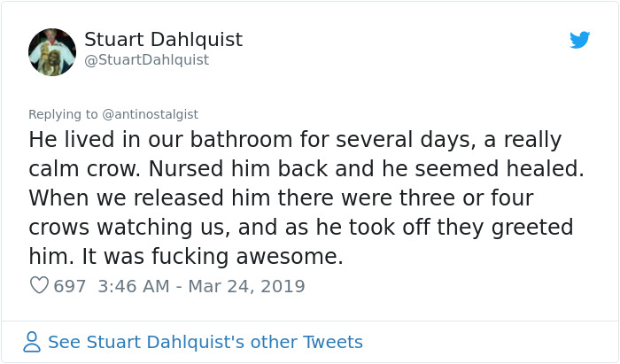Viewport: 620px width, 364px height.
Task: Open Stuart Dahlquist's profile picture
Action: pos(52,50)
